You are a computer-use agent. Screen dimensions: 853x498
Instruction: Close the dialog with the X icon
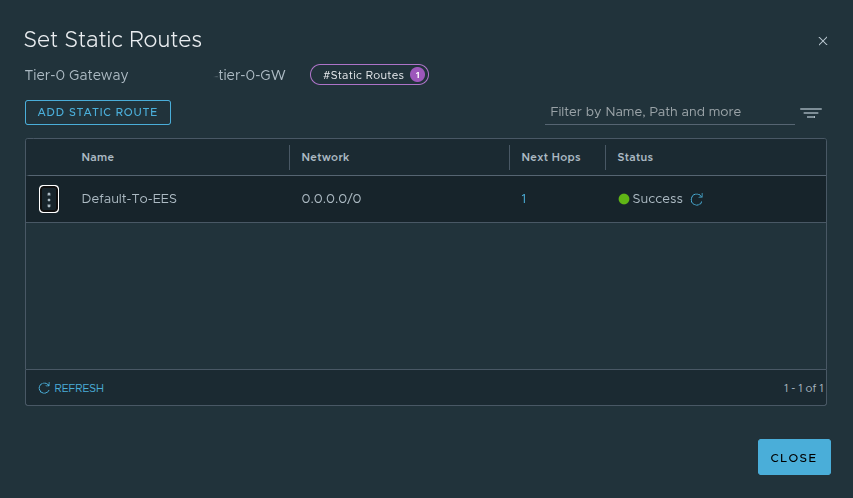tap(823, 41)
